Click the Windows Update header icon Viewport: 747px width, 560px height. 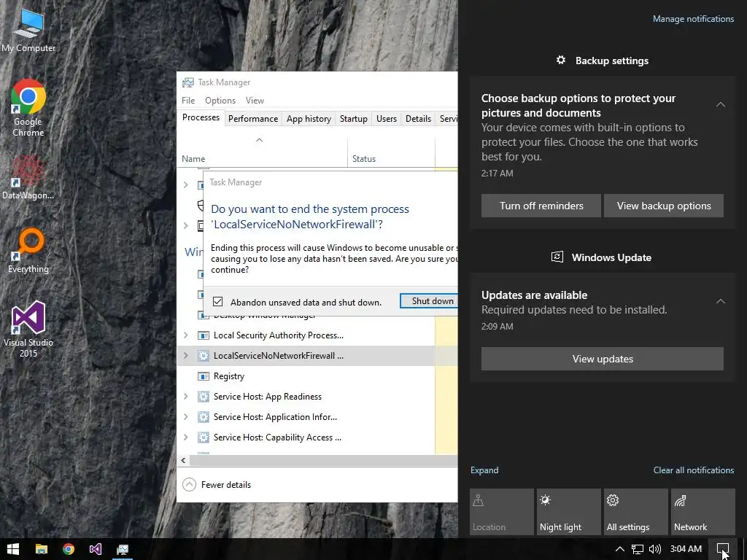coord(557,257)
